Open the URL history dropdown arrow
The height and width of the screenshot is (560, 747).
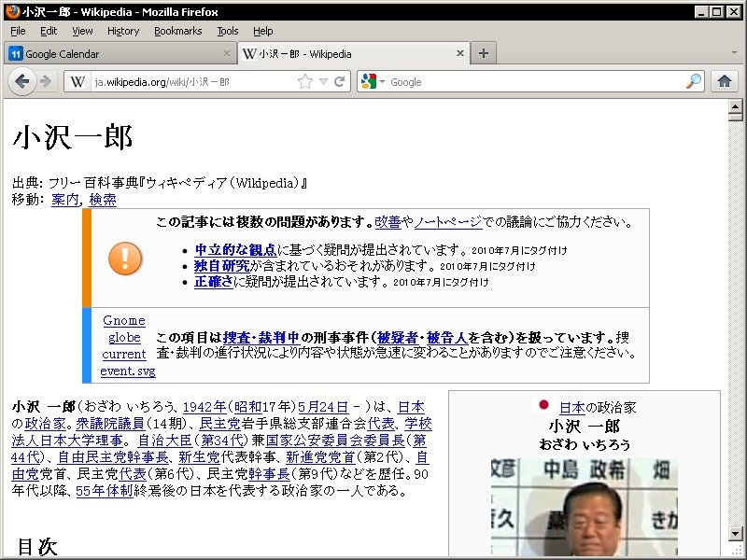click(x=323, y=82)
